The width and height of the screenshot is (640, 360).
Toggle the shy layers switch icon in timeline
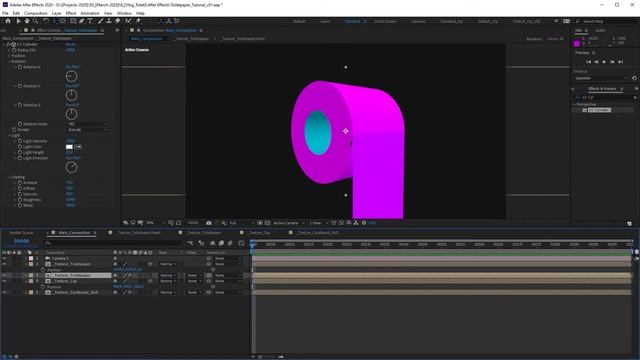tap(212, 243)
